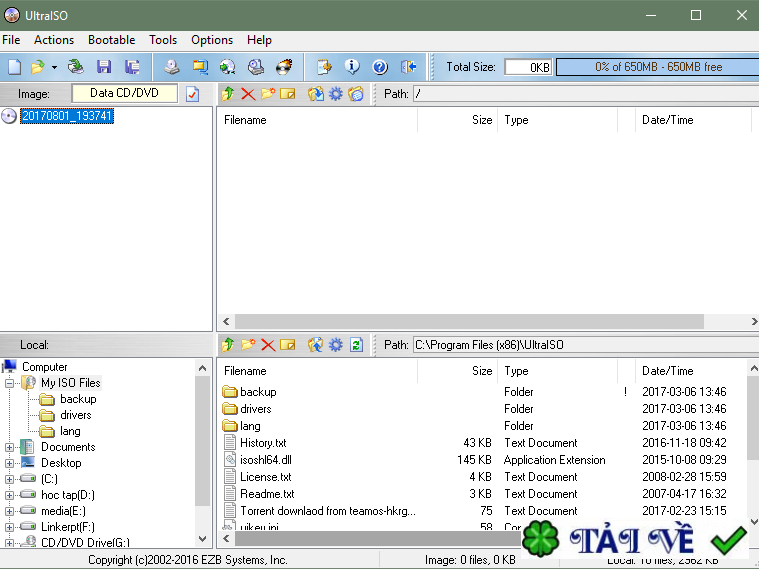The width and height of the screenshot is (759, 569).
Task: Click the Save floppy disk icon
Action: tap(104, 67)
